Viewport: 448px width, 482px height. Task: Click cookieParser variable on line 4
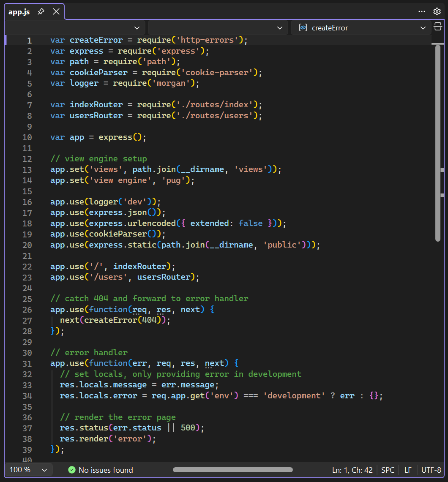click(x=98, y=73)
